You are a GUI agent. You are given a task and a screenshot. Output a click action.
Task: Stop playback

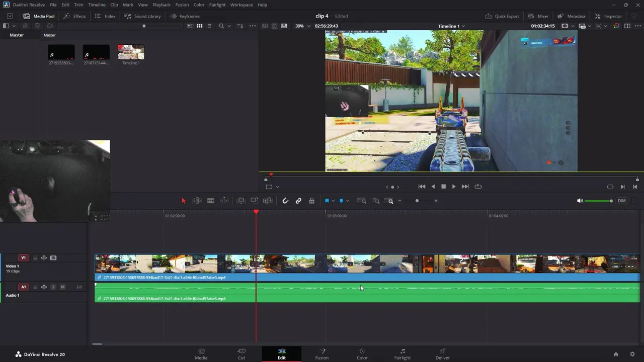[443, 187]
